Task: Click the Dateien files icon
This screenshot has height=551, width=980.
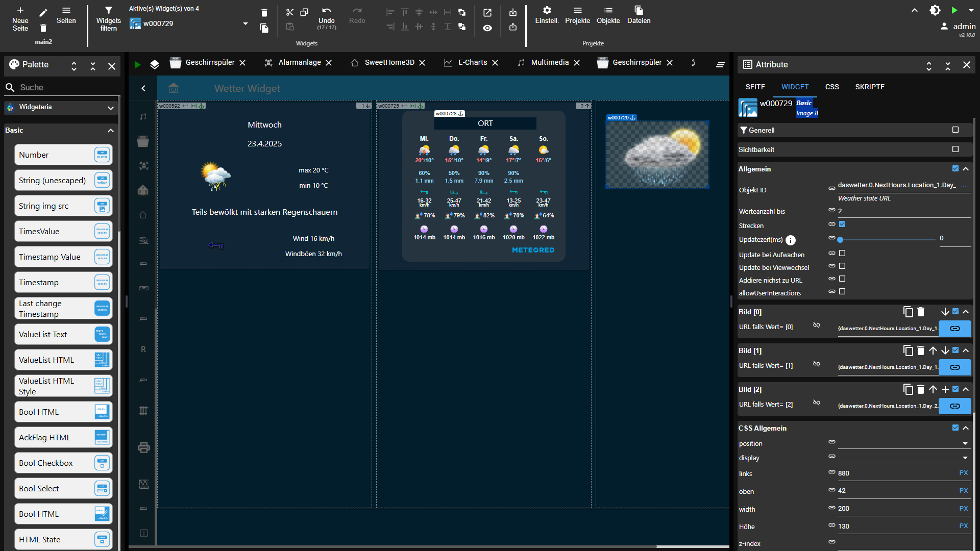Action: [639, 11]
